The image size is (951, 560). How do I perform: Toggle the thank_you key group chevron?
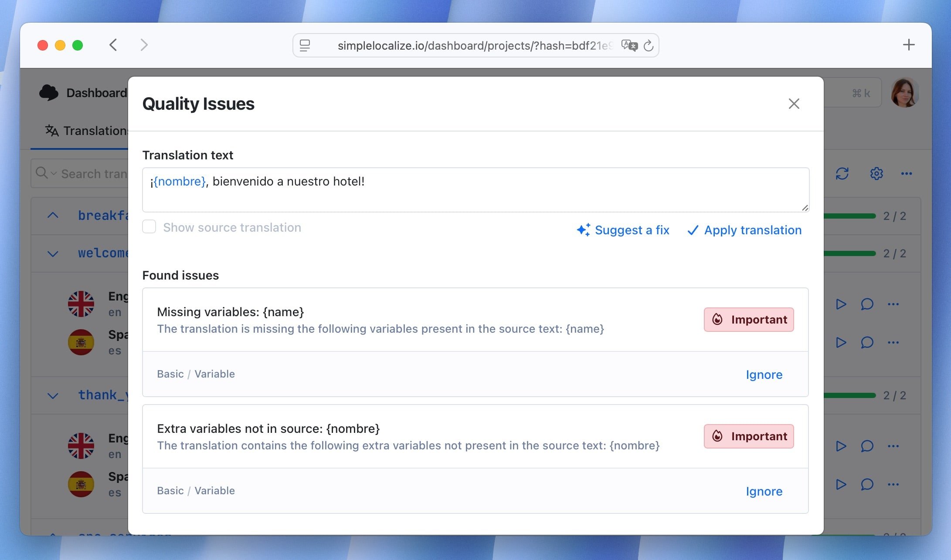(x=53, y=395)
